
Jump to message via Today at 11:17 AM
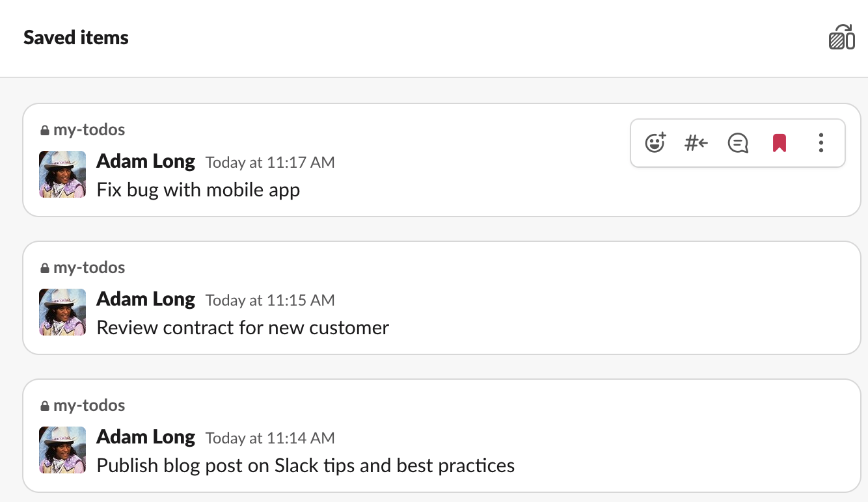pyautogui.click(x=270, y=163)
